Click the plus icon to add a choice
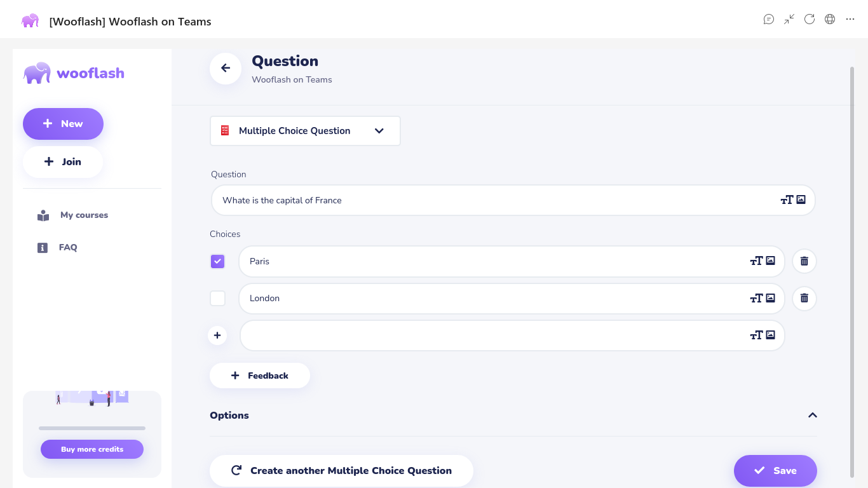868x488 pixels. (217, 335)
